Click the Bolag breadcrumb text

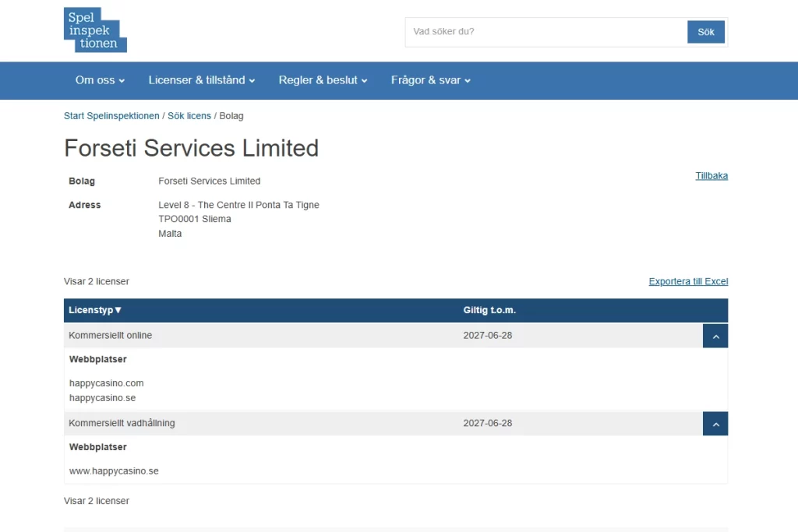pos(231,116)
